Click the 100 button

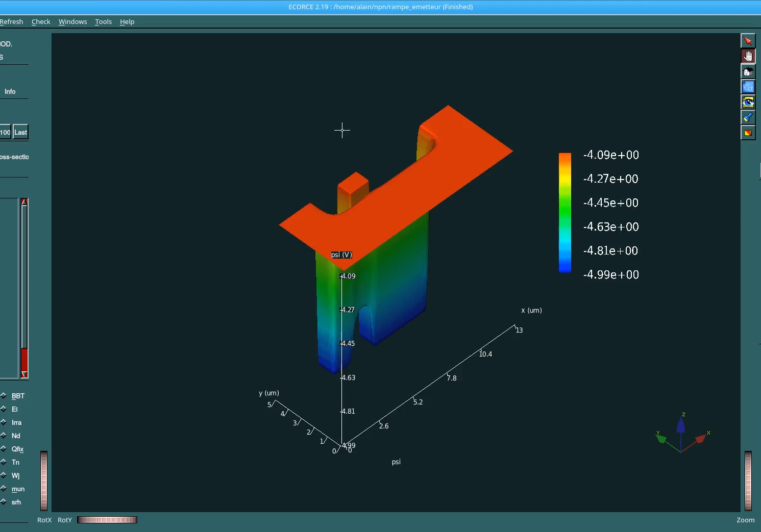(5, 132)
